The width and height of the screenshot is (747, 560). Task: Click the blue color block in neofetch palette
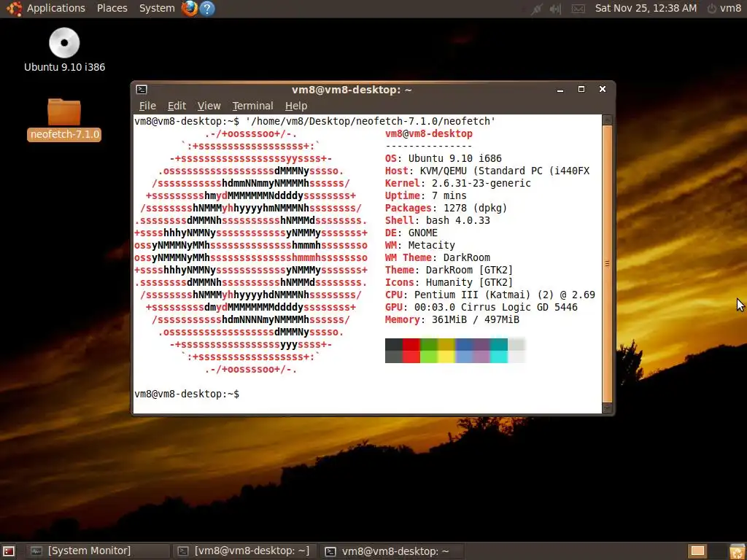(x=464, y=351)
